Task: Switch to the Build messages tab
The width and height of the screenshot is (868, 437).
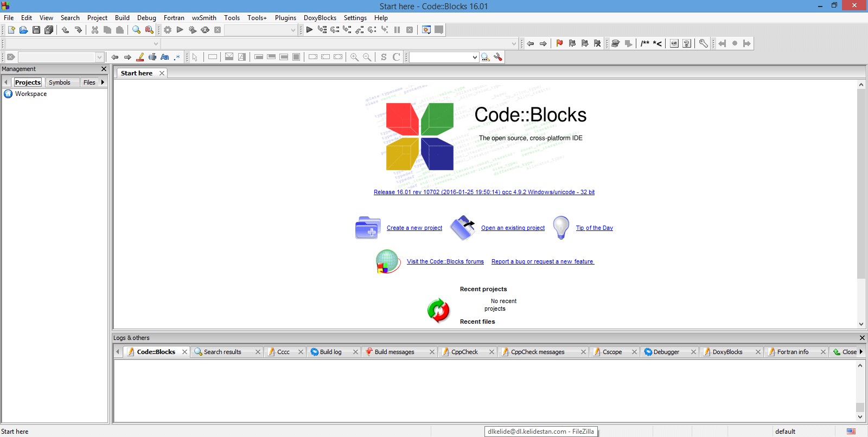Action: (394, 352)
